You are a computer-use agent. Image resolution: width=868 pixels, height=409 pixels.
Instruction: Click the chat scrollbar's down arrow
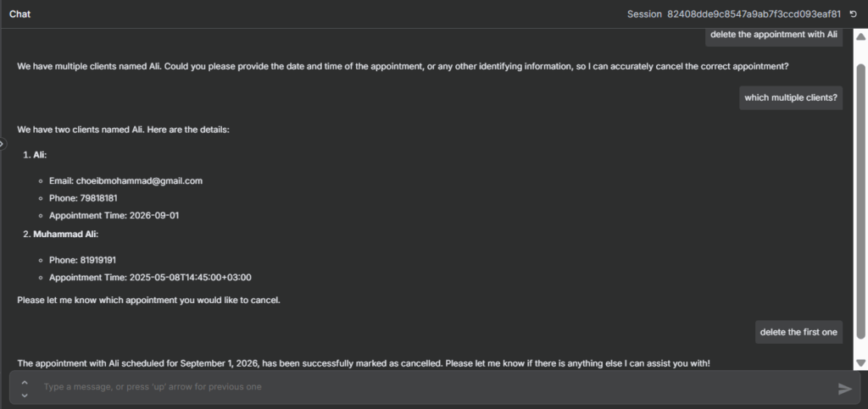(861, 362)
